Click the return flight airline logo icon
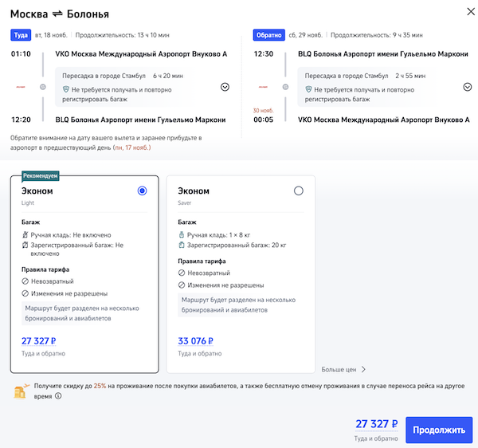This screenshot has height=448, width=478. pos(263,86)
